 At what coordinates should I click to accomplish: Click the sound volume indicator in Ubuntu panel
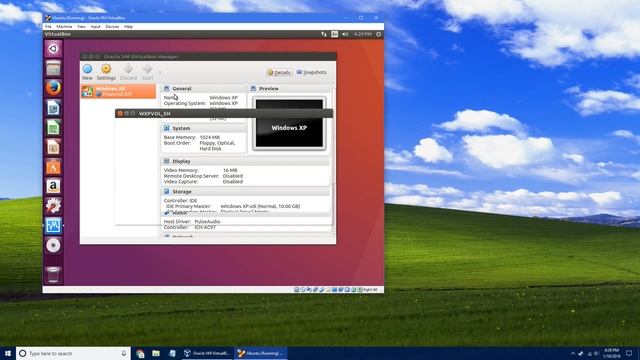[x=345, y=34]
